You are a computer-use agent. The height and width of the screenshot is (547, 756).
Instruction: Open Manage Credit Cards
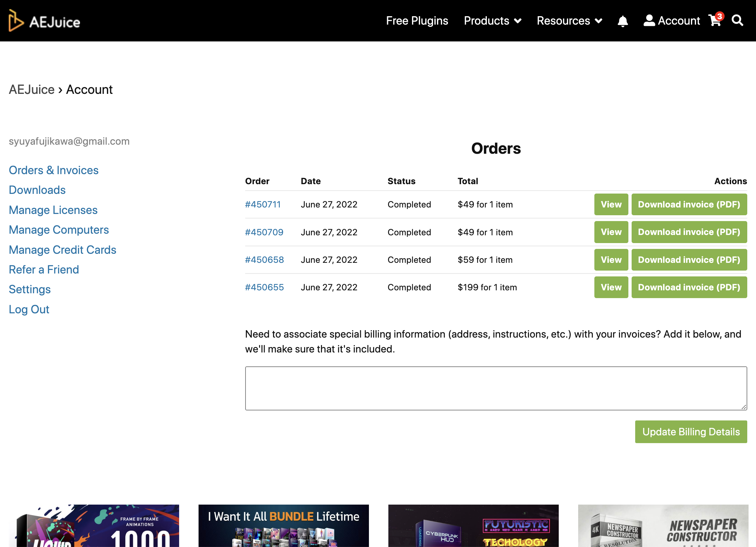coord(62,250)
